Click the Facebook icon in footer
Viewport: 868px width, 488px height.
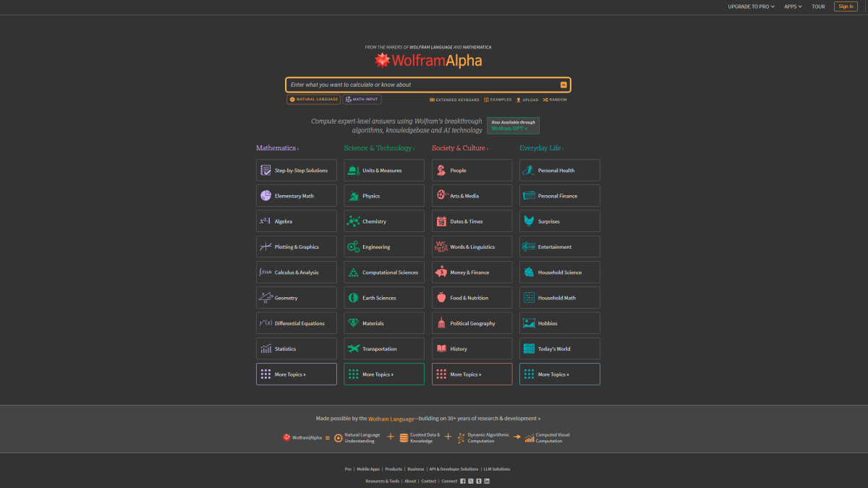pyautogui.click(x=463, y=481)
